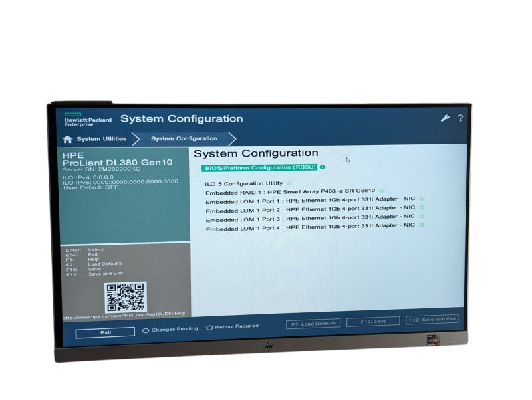Screen dimensions: 532x400
Task: Click arrow icon beside LOM 1 Port 3
Action: point(422,216)
